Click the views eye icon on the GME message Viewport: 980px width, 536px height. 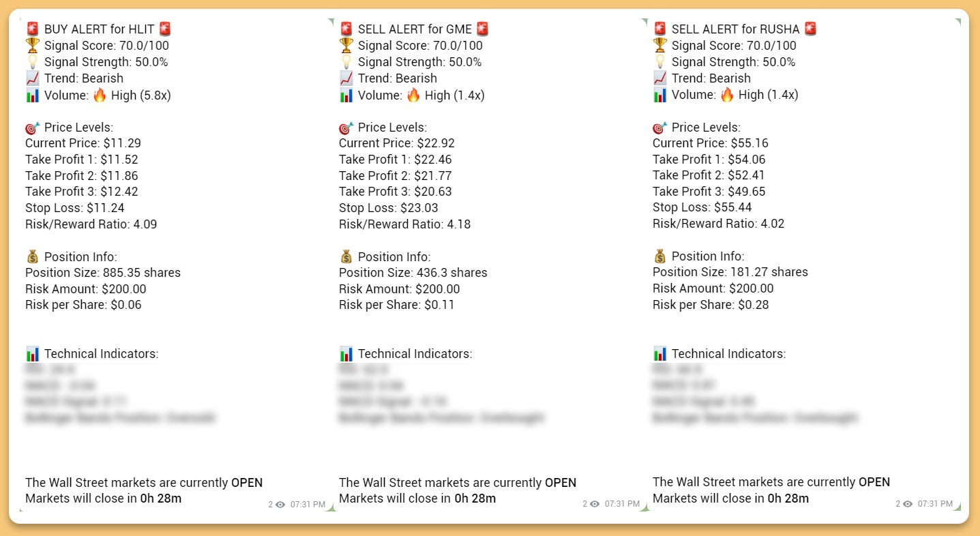595,504
